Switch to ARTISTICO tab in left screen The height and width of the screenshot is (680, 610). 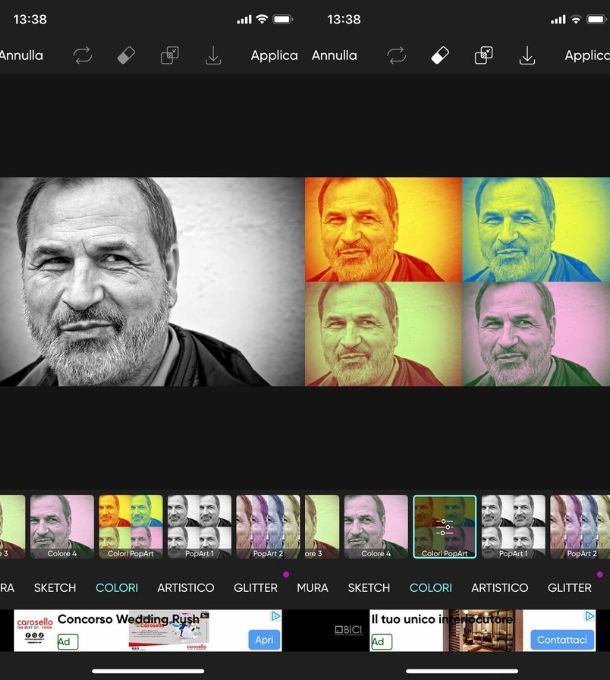186,588
